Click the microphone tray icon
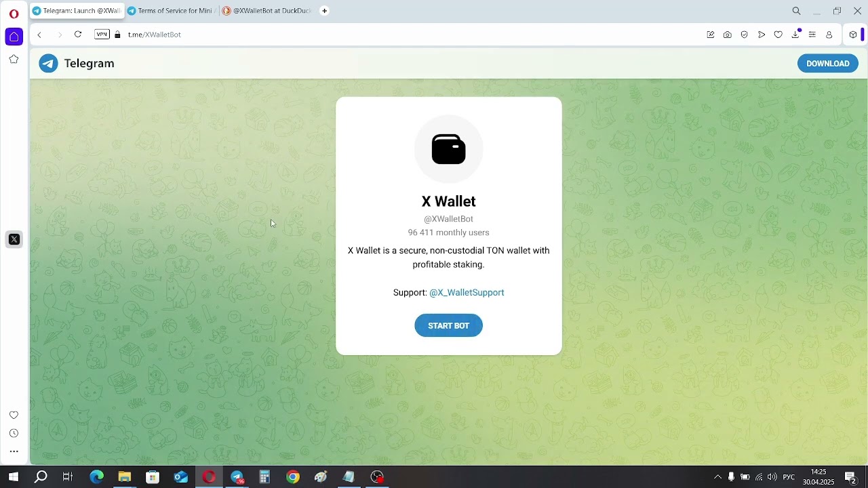Image resolution: width=868 pixels, height=488 pixels. 731,477
